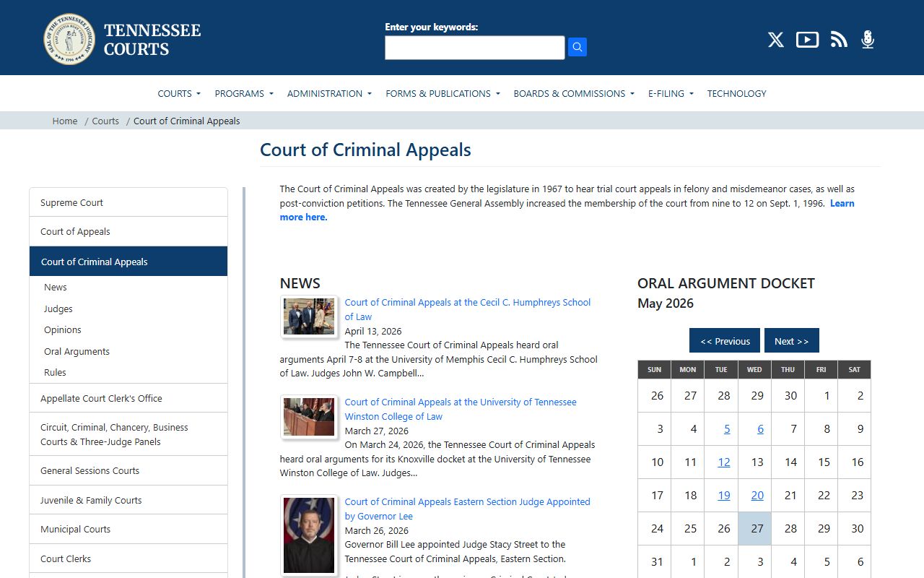924x578 pixels.
Task: Open the X (Twitter) social icon
Action: tap(776, 40)
